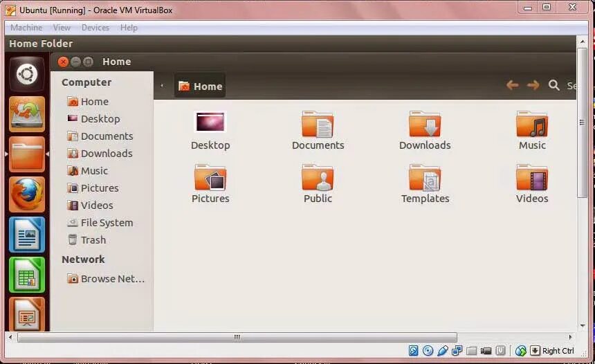Launch Firefox from the dock

(x=26, y=194)
